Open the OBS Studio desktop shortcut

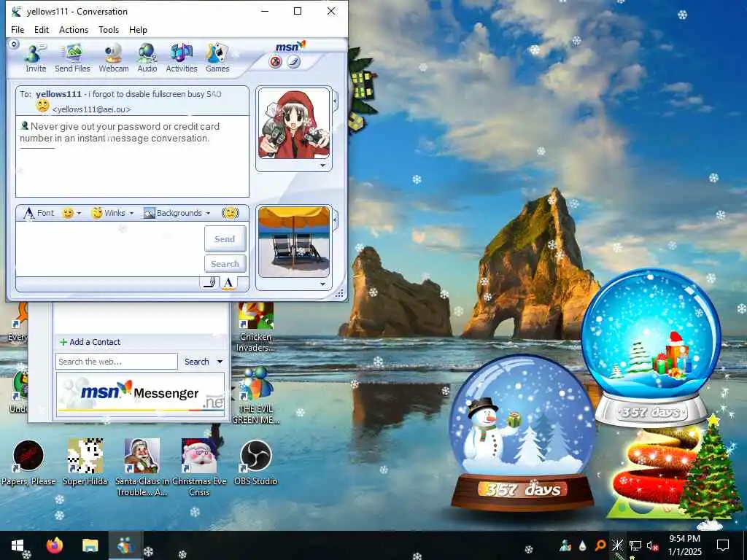(256, 463)
